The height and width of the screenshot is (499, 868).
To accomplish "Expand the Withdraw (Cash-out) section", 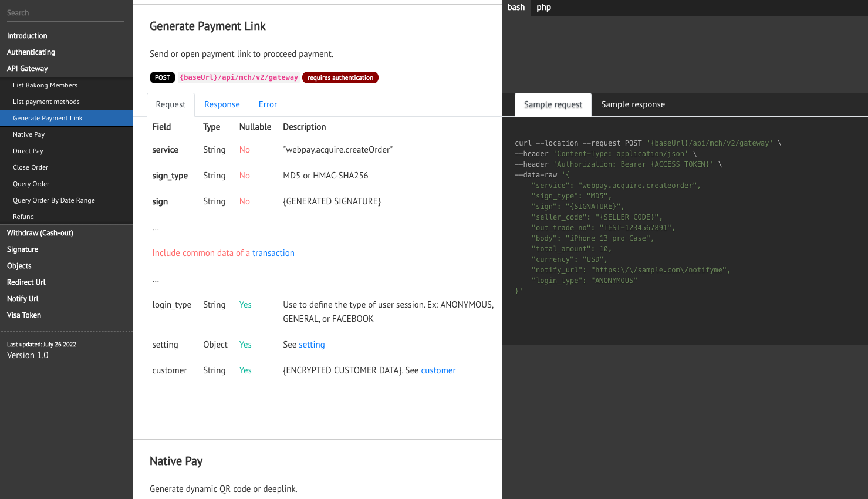I will [x=40, y=233].
